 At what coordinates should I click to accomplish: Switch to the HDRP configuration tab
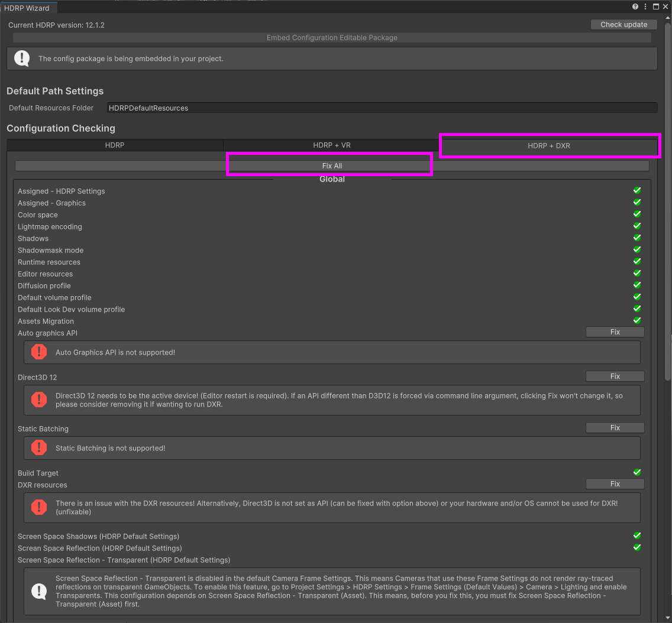click(115, 145)
